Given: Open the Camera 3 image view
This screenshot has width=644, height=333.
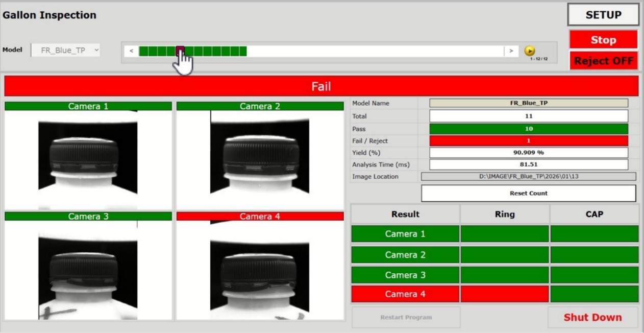Looking at the screenshot, I should pos(88,270).
